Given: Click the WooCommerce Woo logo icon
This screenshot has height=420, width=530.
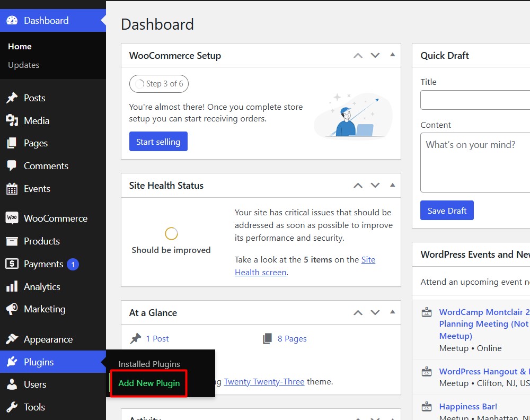Looking at the screenshot, I should point(12,218).
